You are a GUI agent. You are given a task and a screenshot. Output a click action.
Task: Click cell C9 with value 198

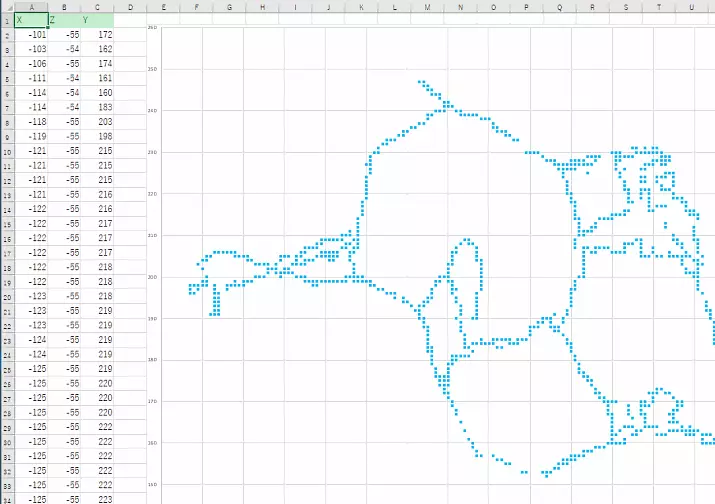coord(97,136)
